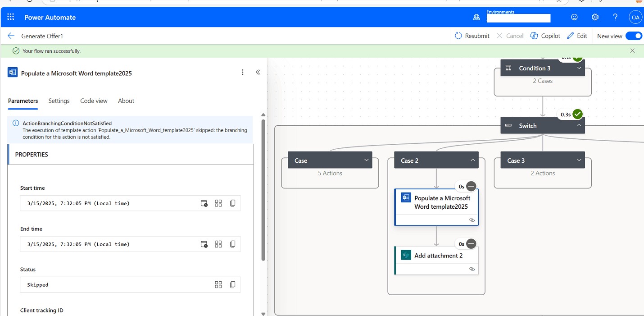The height and width of the screenshot is (316, 644).
Task: Expand the Case branch chevron
Action: pyautogui.click(x=367, y=160)
